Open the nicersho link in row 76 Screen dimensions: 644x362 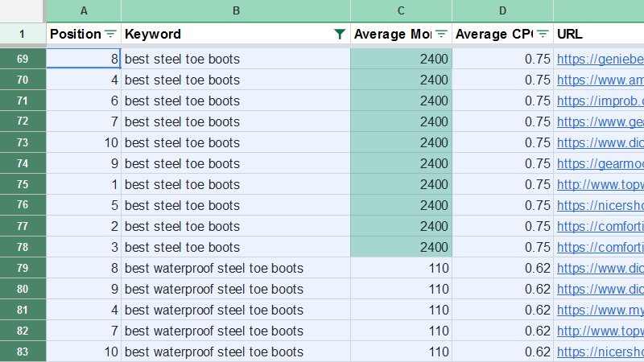coord(600,205)
